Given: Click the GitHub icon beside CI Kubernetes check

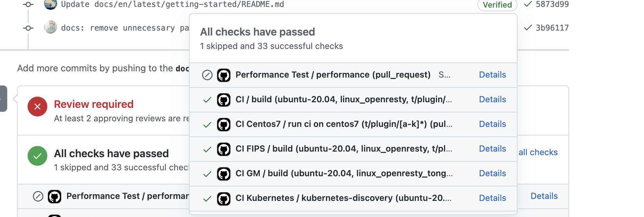Looking at the screenshot, I should click(224, 199).
